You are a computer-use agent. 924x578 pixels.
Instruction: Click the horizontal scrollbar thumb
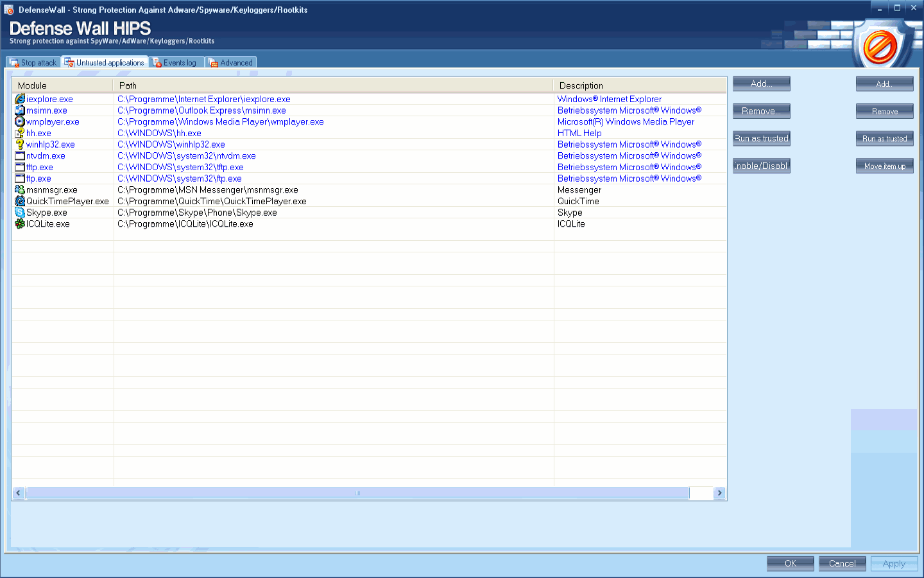coord(357,493)
